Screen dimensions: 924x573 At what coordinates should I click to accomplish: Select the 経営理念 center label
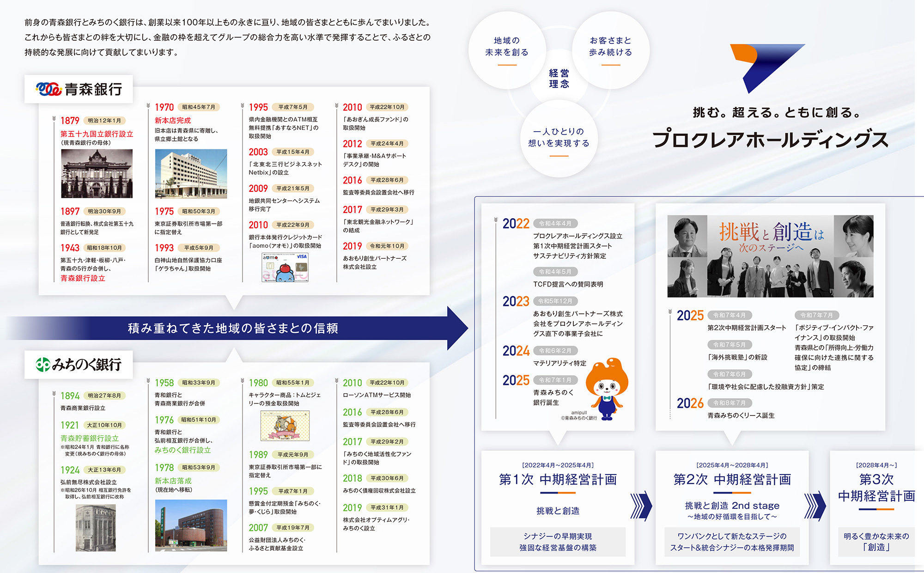coord(559,79)
